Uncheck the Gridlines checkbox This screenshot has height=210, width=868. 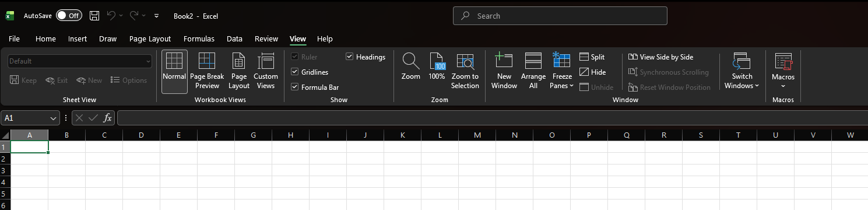pyautogui.click(x=295, y=72)
